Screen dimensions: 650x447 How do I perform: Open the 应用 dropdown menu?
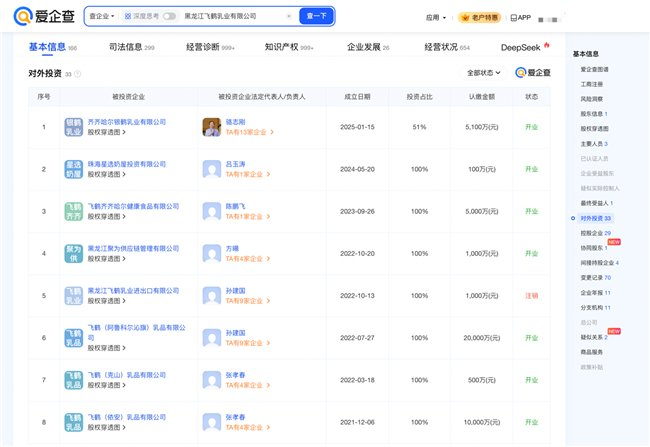click(435, 17)
